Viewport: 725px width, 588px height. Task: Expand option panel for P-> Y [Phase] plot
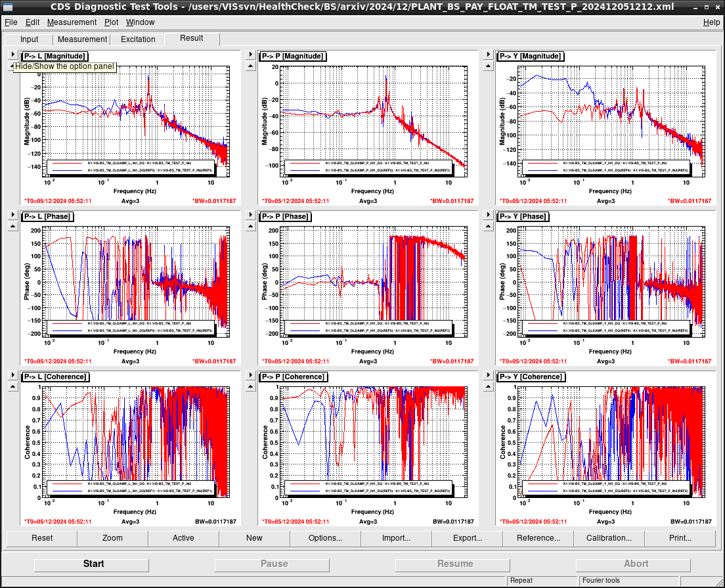[489, 215]
